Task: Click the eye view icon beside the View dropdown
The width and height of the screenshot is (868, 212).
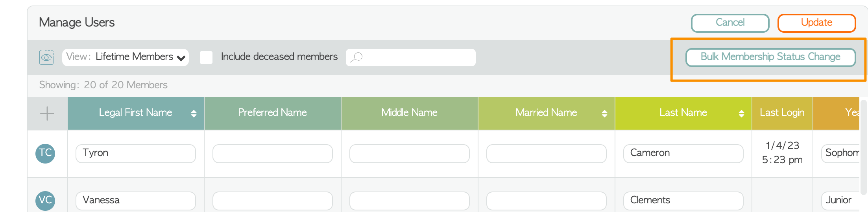Action: pos(46,58)
